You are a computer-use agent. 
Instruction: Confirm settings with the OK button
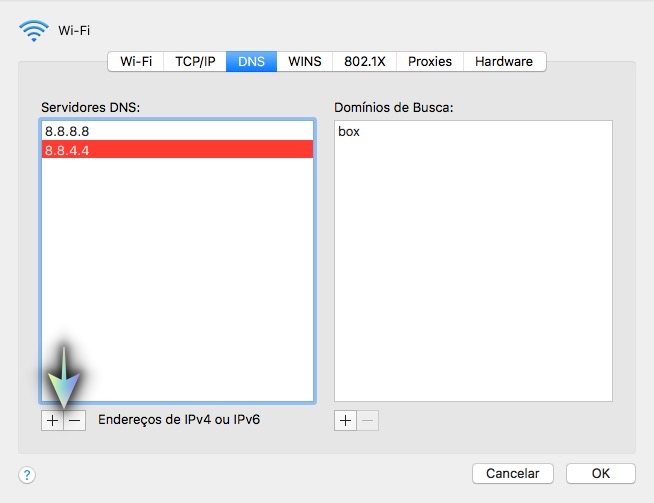click(x=600, y=473)
